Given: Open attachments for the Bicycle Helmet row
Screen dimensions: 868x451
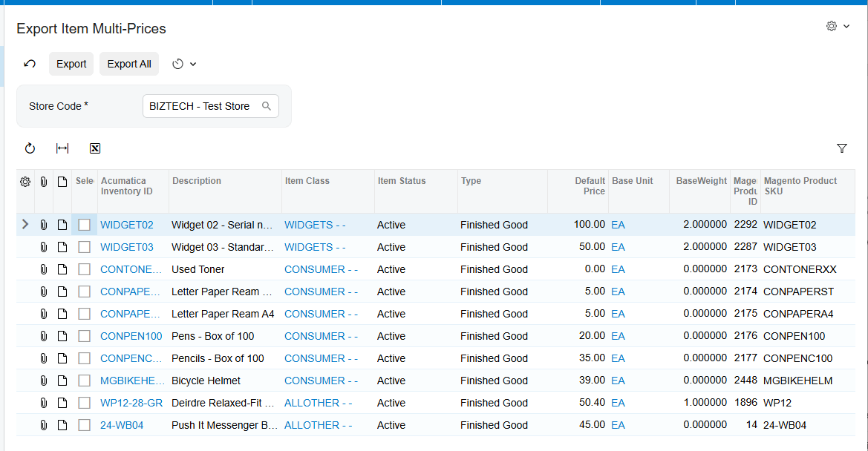Looking at the screenshot, I should coord(44,381).
